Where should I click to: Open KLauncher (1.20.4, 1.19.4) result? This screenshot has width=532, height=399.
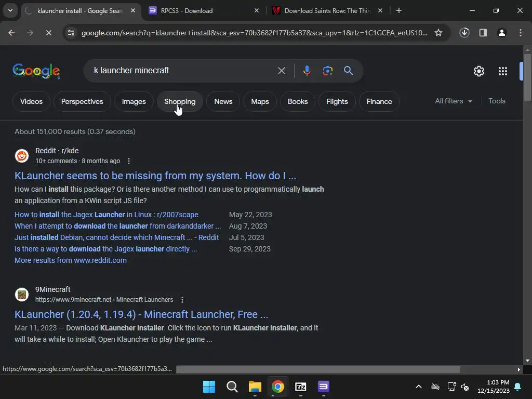pos(141,314)
